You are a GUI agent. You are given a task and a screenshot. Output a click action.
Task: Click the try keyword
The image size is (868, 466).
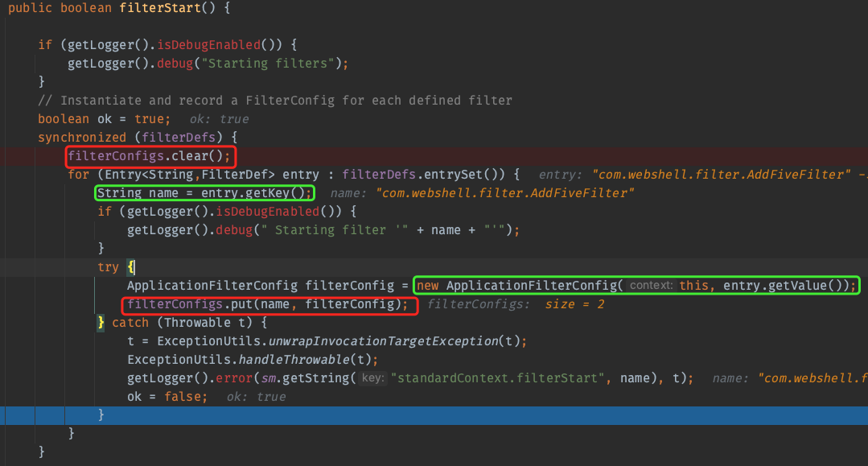[108, 267]
